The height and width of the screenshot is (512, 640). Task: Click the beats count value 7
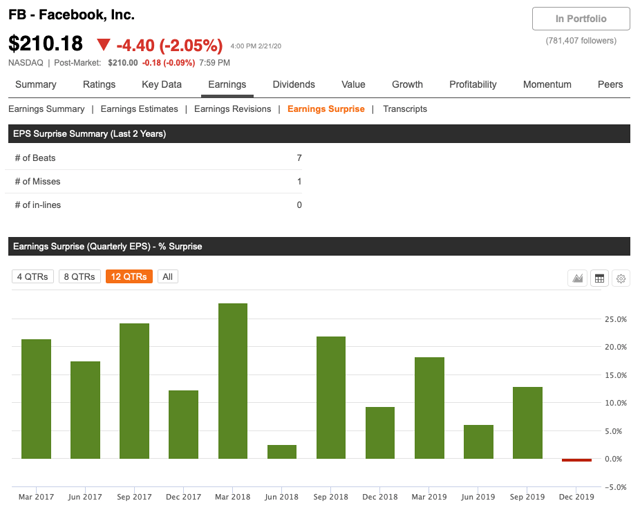pyautogui.click(x=299, y=158)
